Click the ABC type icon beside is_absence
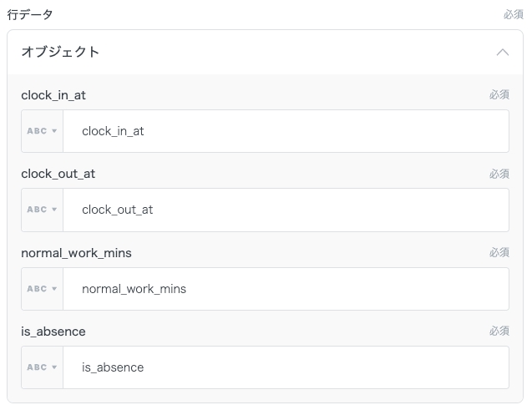 pos(43,367)
